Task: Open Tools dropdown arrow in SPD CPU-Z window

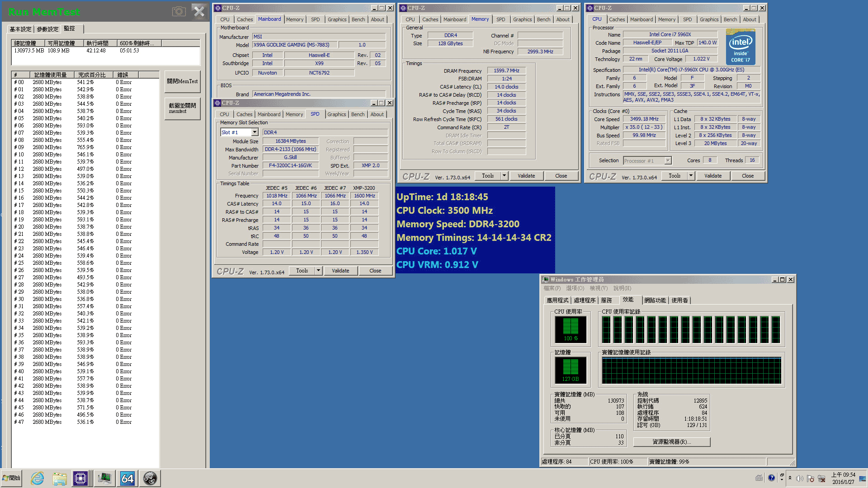Action: pyautogui.click(x=318, y=271)
